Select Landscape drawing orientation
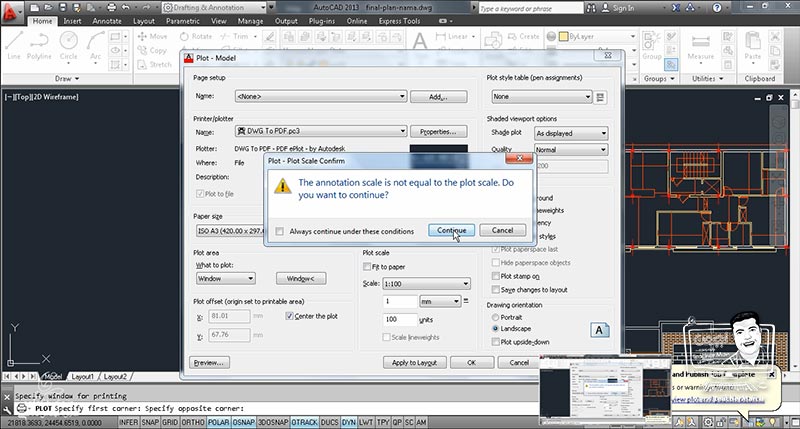Viewport: 800px width, 429px height. pyautogui.click(x=495, y=329)
